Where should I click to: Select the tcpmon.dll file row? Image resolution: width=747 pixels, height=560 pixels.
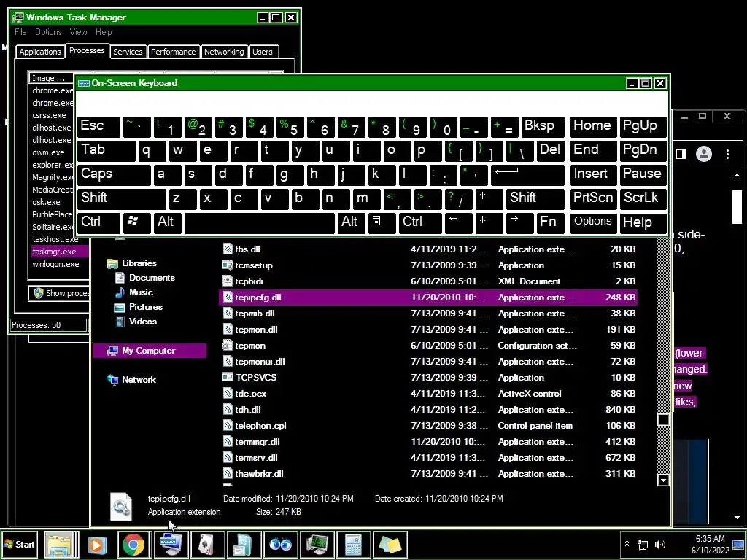pos(427,330)
